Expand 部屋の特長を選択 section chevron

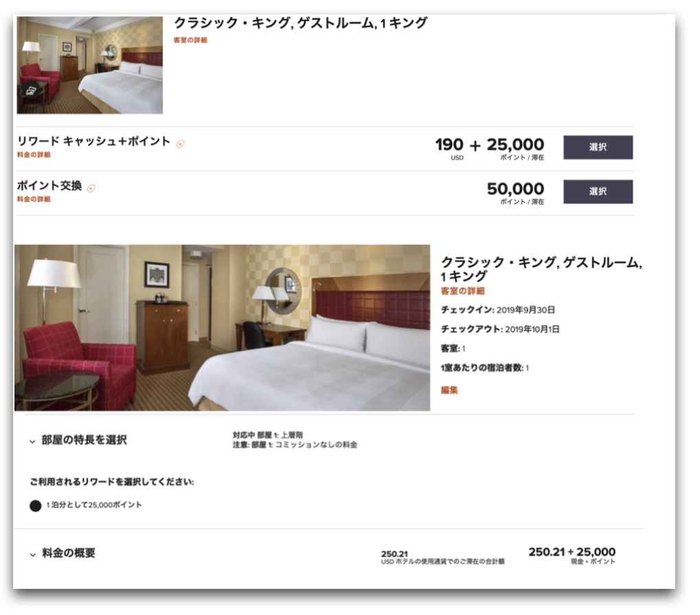(32, 441)
